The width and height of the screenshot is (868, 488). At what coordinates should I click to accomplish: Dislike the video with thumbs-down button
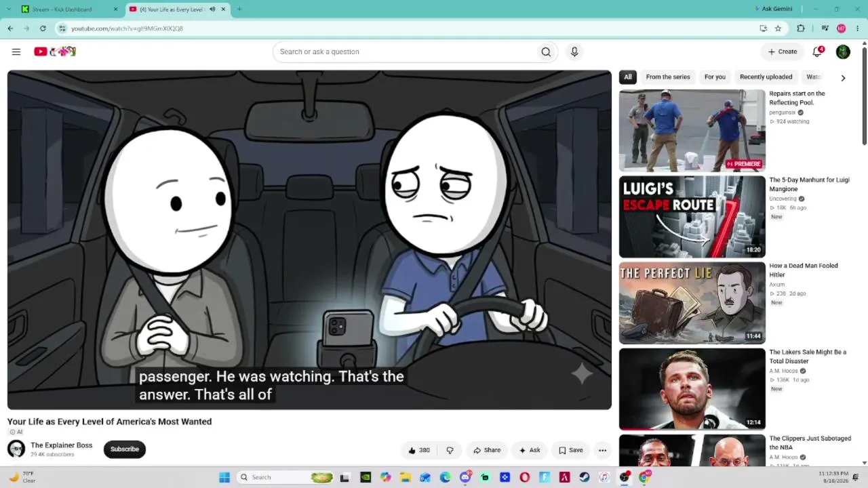click(x=450, y=450)
